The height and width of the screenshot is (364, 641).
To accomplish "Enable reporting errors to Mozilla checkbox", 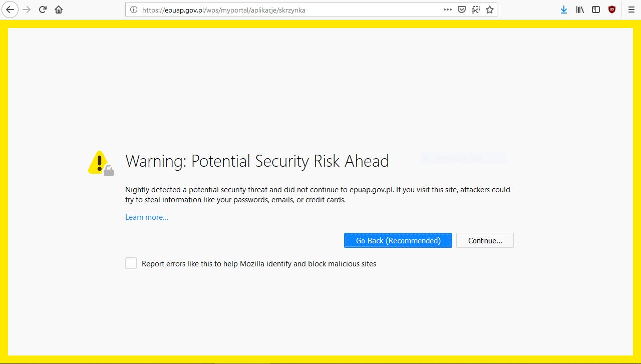I will [x=131, y=263].
